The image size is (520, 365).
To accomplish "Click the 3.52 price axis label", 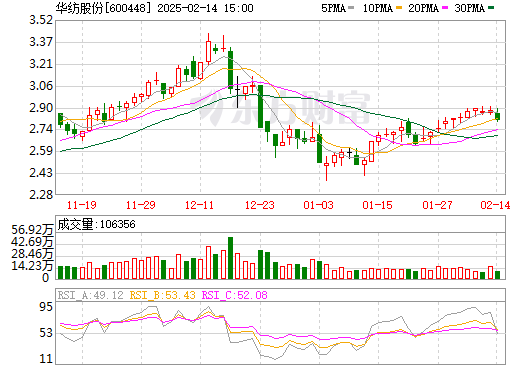I will click(x=41, y=20).
